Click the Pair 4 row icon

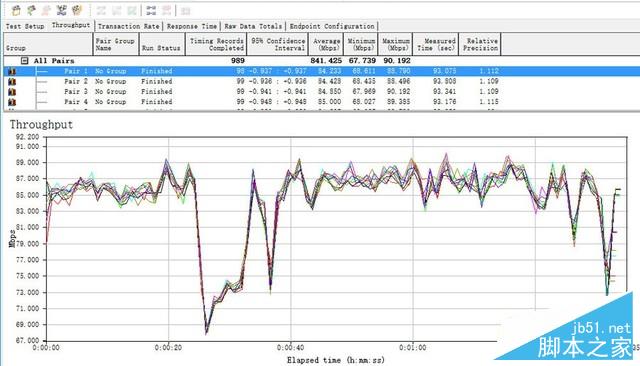[x=12, y=102]
